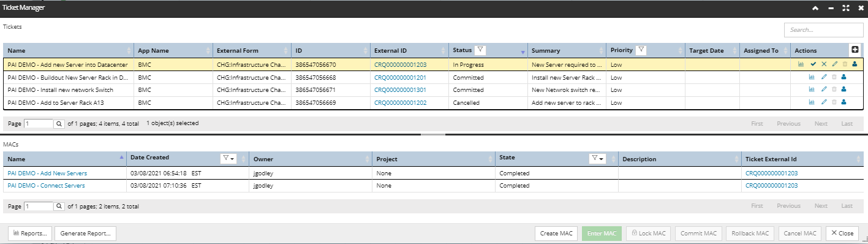Open the Date Created filter dropdown
868x244 pixels.
pos(228,158)
